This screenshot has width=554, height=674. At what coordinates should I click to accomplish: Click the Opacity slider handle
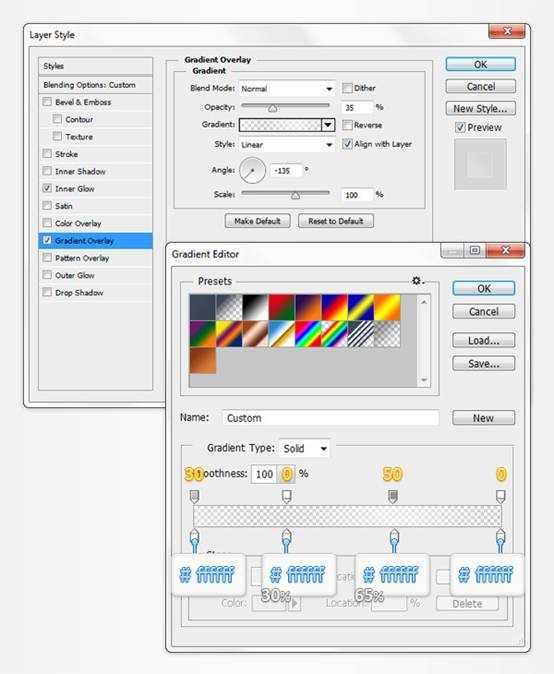[272, 108]
